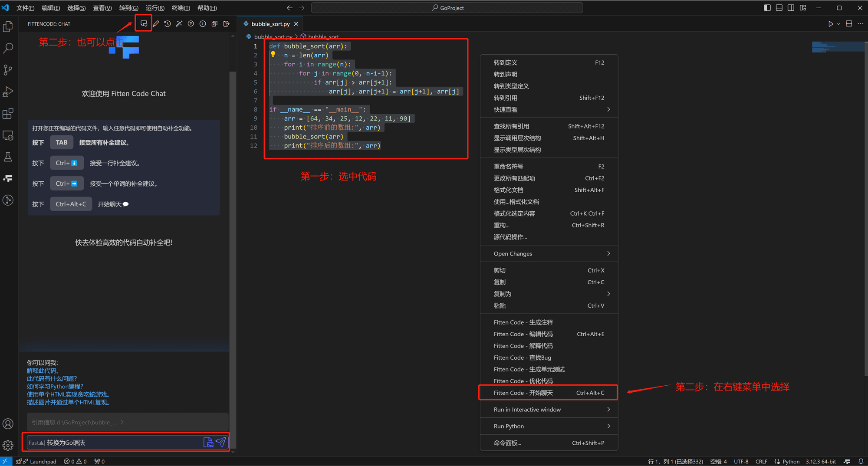Click the GoProject command center search box
The image size is (868, 466).
pyautogui.click(x=447, y=8)
